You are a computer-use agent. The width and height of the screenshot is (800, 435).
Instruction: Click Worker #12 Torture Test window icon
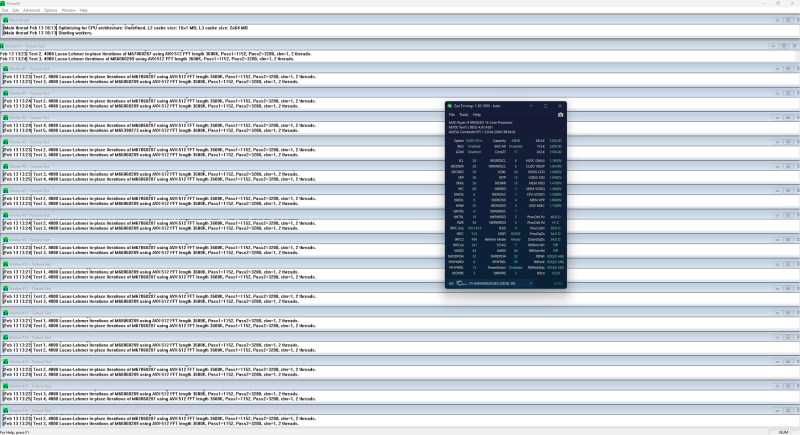6,313
